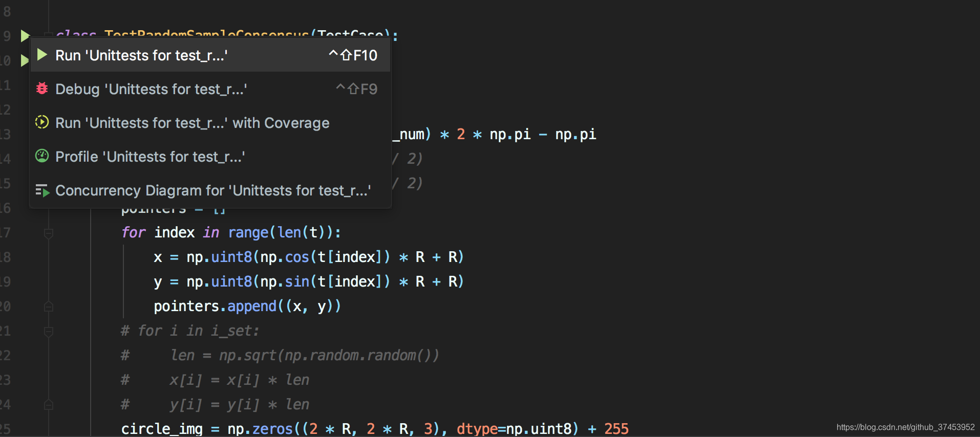980x437 pixels.
Task: Select Run 'Unittests for test_r...' menu entry
Action: pyautogui.click(x=210, y=55)
